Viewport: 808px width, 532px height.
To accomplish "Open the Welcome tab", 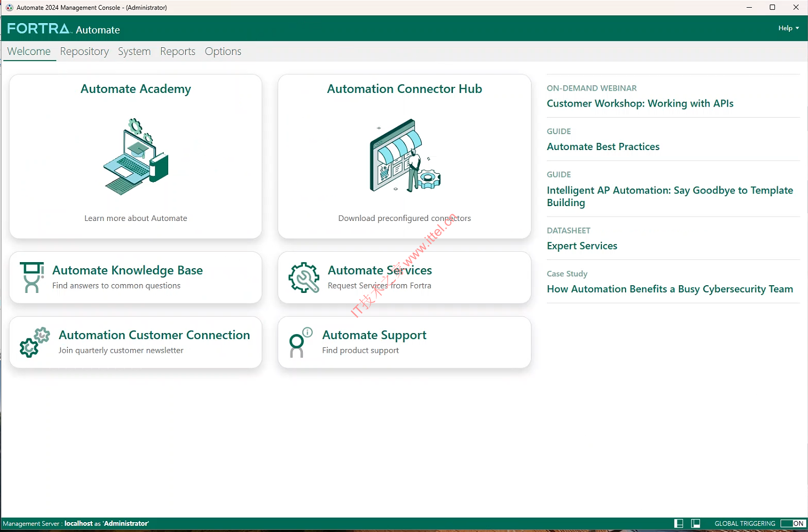I will point(29,51).
